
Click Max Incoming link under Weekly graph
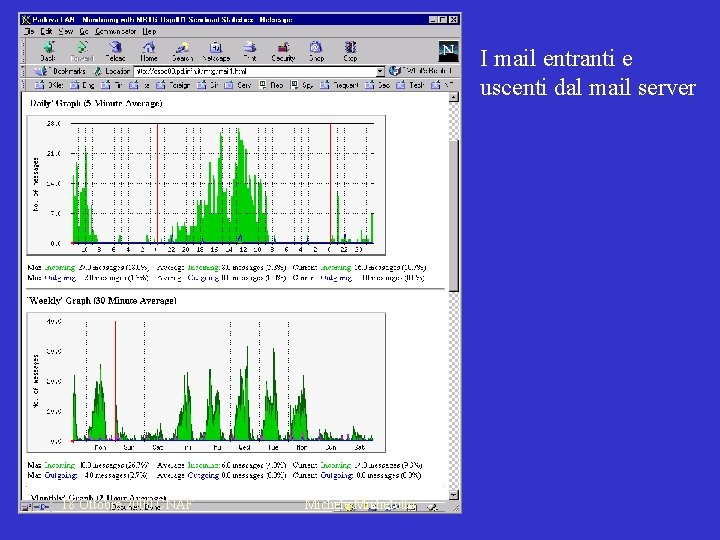tap(60, 465)
